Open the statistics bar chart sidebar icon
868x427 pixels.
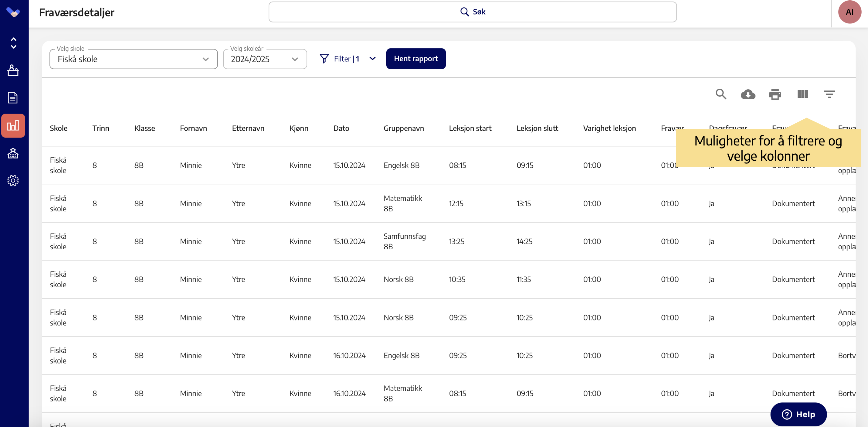click(x=13, y=126)
